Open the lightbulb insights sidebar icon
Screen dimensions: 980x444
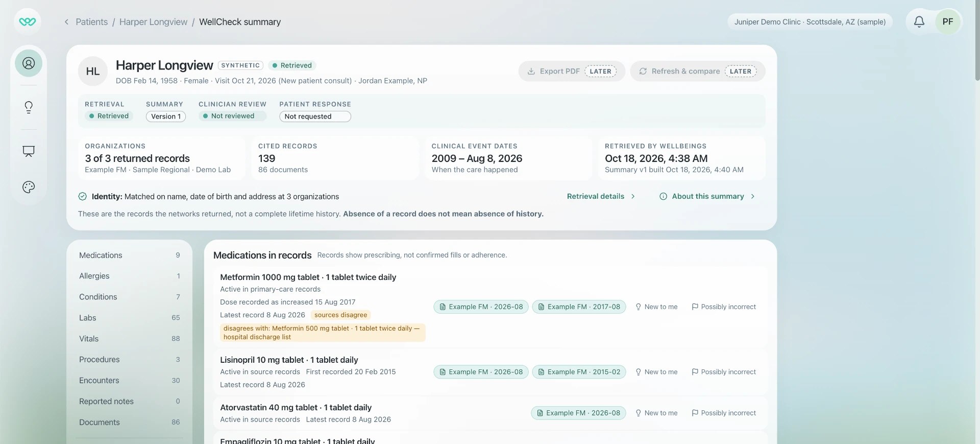pos(29,107)
